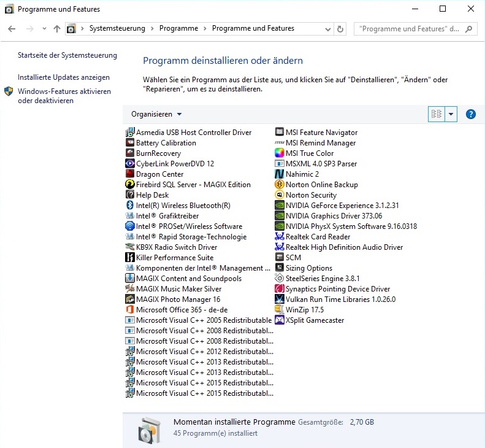Expand the view options dropdown arrow
This screenshot has width=485, height=448.
[x=451, y=114]
